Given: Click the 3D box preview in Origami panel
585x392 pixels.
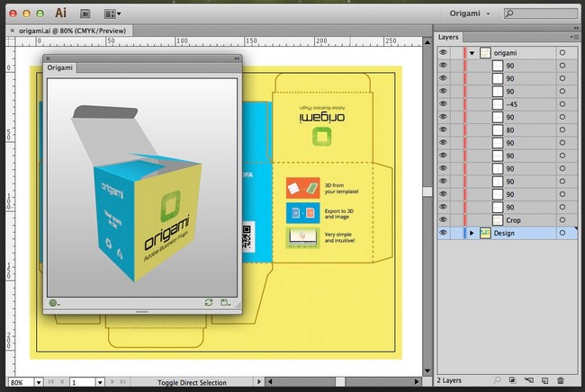Looking at the screenshot, I should click(142, 187).
